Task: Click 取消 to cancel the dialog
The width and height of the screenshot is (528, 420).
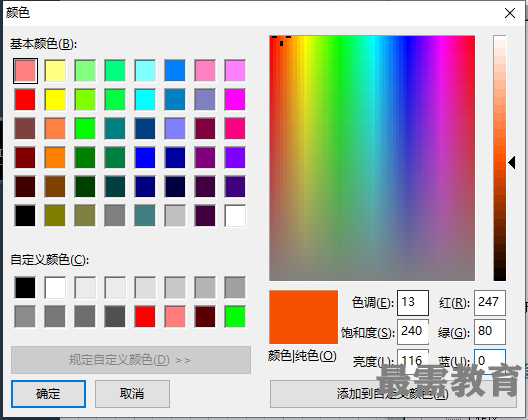Action: pyautogui.click(x=132, y=394)
